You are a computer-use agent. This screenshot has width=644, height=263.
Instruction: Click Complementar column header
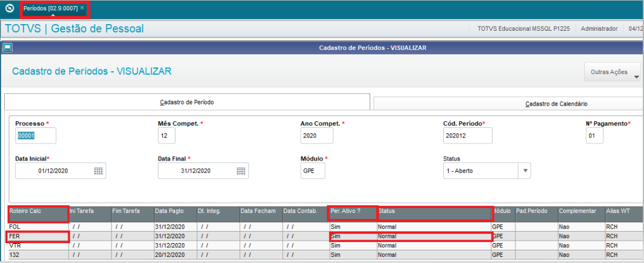pyautogui.click(x=581, y=215)
